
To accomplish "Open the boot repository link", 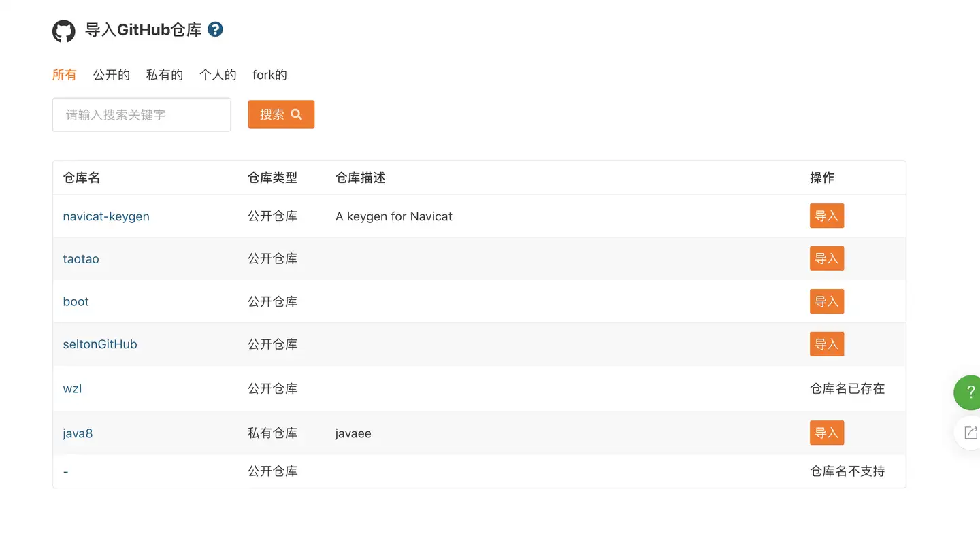I will (76, 302).
